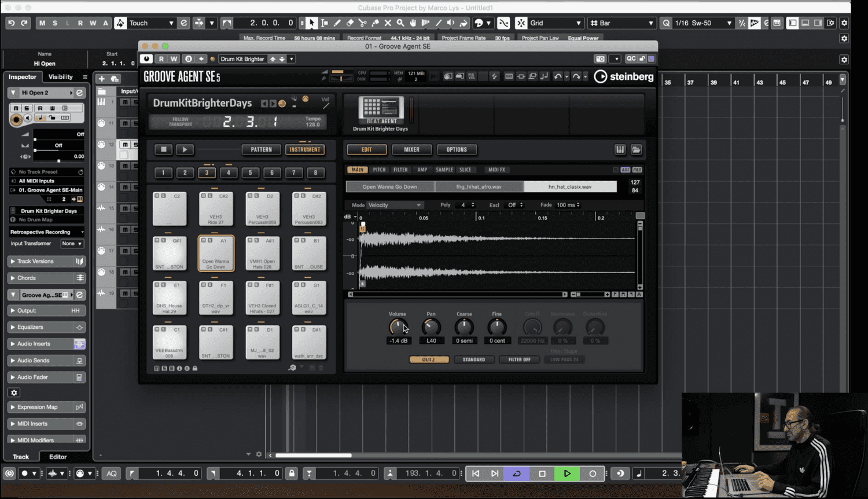Click the green transport Play button
This screenshot has width=868, height=499.
click(x=567, y=473)
